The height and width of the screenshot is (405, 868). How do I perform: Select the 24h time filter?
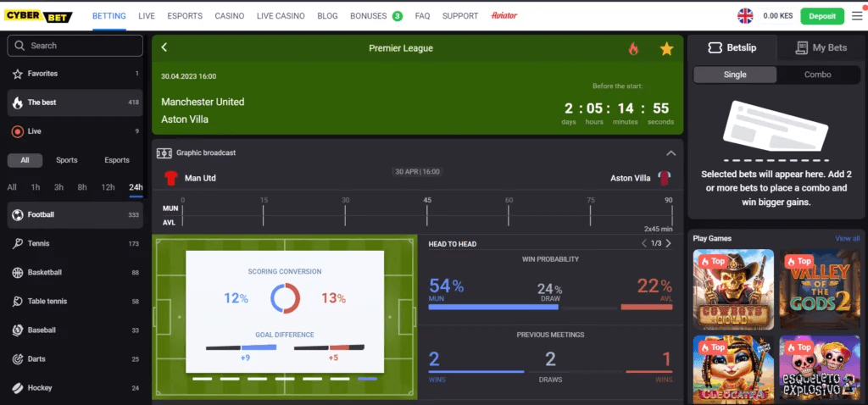136,187
